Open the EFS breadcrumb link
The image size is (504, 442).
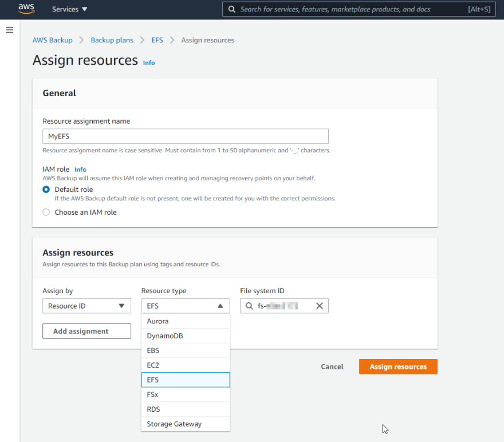tap(157, 40)
